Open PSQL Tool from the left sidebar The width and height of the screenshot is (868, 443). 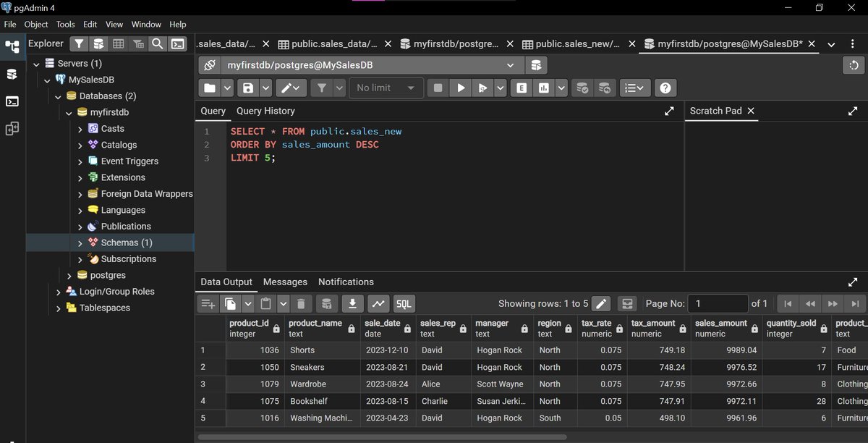(12, 101)
